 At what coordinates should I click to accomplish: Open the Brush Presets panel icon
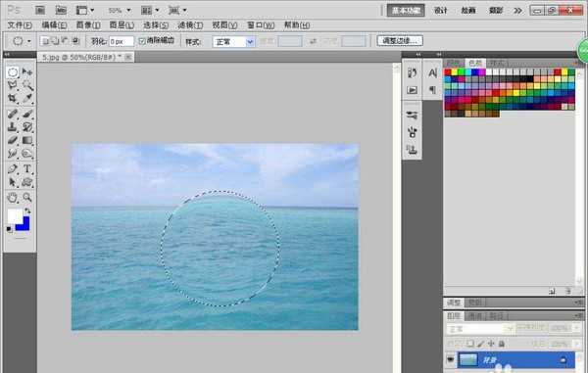pyautogui.click(x=413, y=132)
